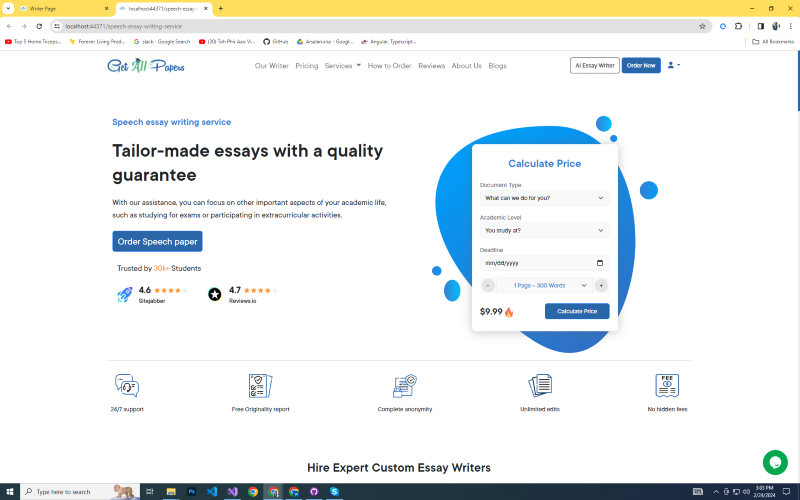800x500 pixels.
Task: Click the No hidden fees receipt icon
Action: pyautogui.click(x=667, y=386)
